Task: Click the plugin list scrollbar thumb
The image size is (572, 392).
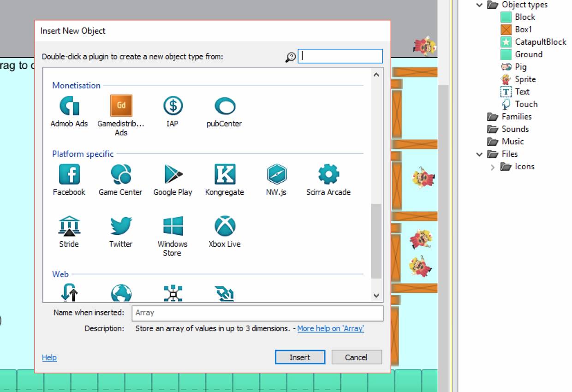Action: point(376,241)
